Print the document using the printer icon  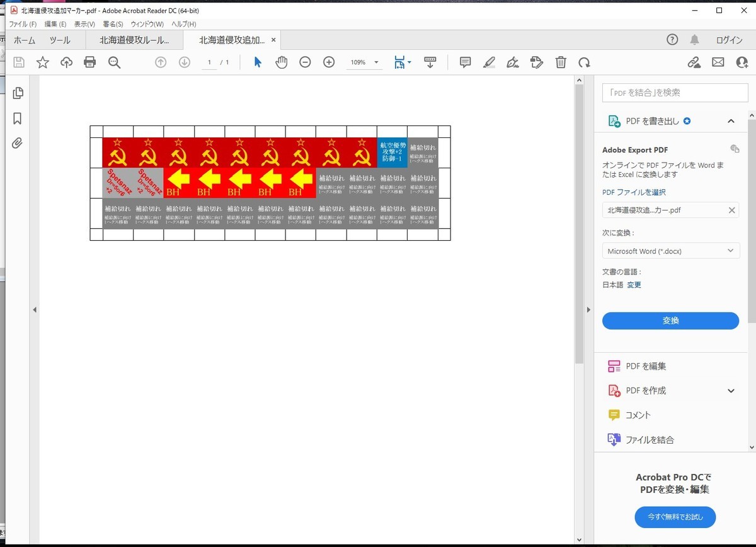point(90,62)
